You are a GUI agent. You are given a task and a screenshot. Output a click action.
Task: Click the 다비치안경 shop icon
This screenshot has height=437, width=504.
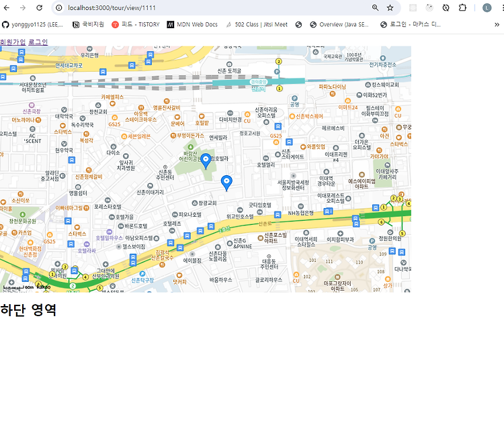point(230,113)
